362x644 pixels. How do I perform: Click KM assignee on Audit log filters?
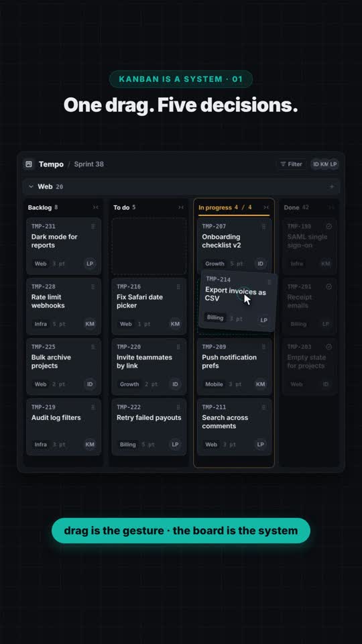90,444
